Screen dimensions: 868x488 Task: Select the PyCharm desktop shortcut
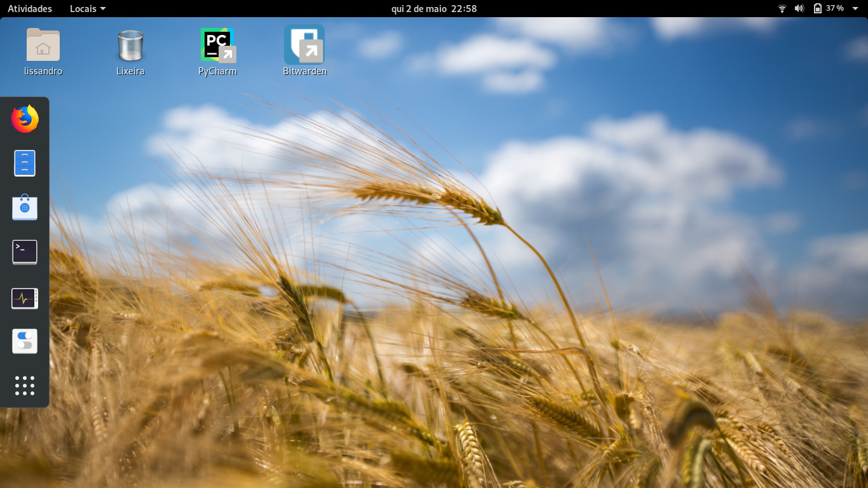(217, 45)
